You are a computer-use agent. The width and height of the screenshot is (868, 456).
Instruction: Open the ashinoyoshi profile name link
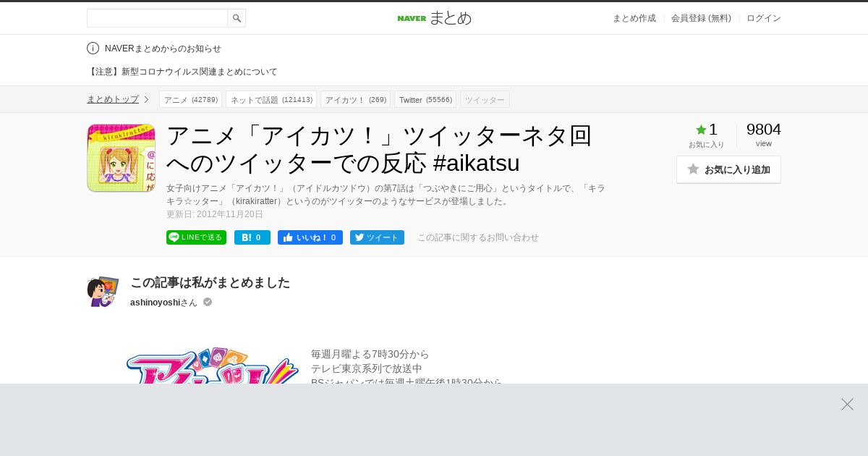[x=155, y=303]
